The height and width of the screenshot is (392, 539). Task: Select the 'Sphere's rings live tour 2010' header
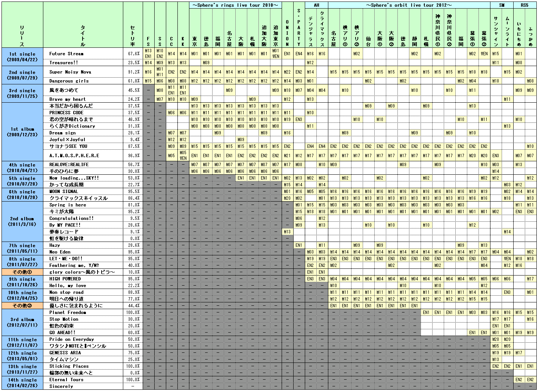[x=235, y=5]
